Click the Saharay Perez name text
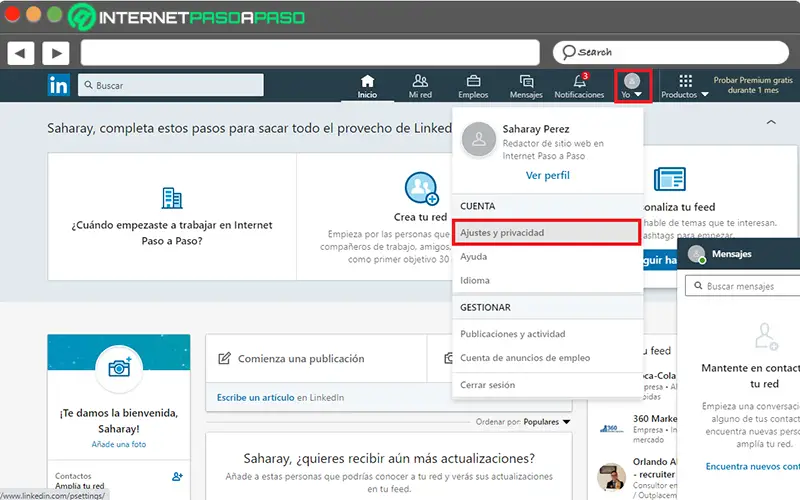This screenshot has width=800, height=500. (536, 129)
